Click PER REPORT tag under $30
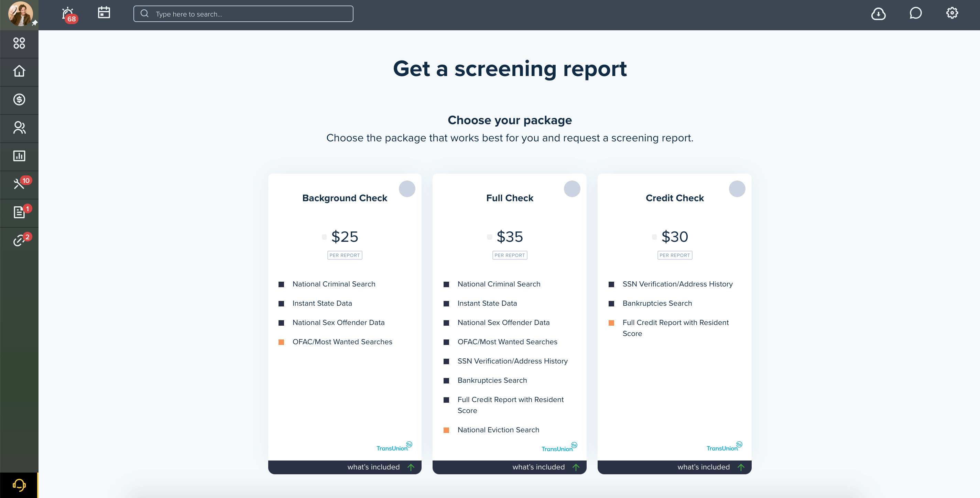Viewport: 980px width, 498px height. [x=675, y=255]
